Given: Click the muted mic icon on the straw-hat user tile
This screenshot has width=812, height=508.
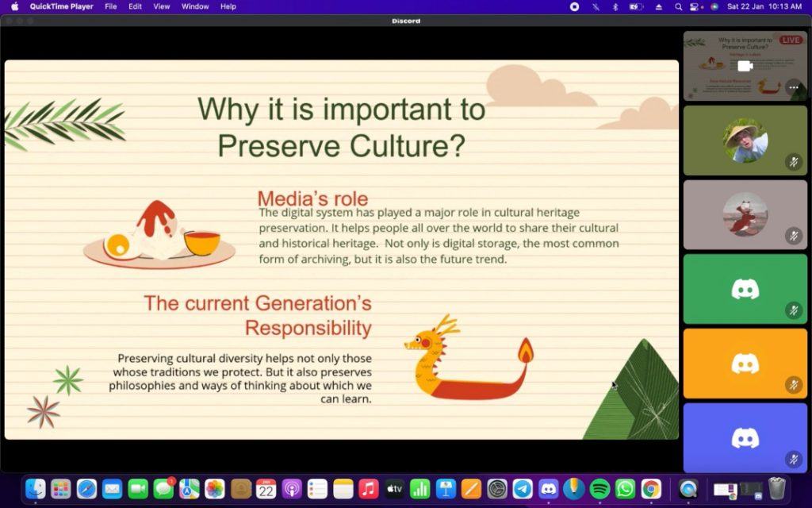Looking at the screenshot, I should [x=793, y=163].
